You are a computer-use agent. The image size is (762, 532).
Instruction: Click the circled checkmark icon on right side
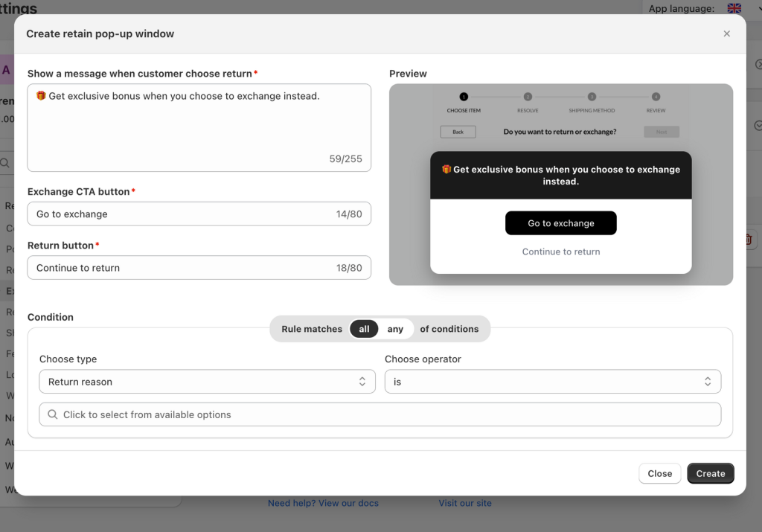pyautogui.click(x=758, y=125)
